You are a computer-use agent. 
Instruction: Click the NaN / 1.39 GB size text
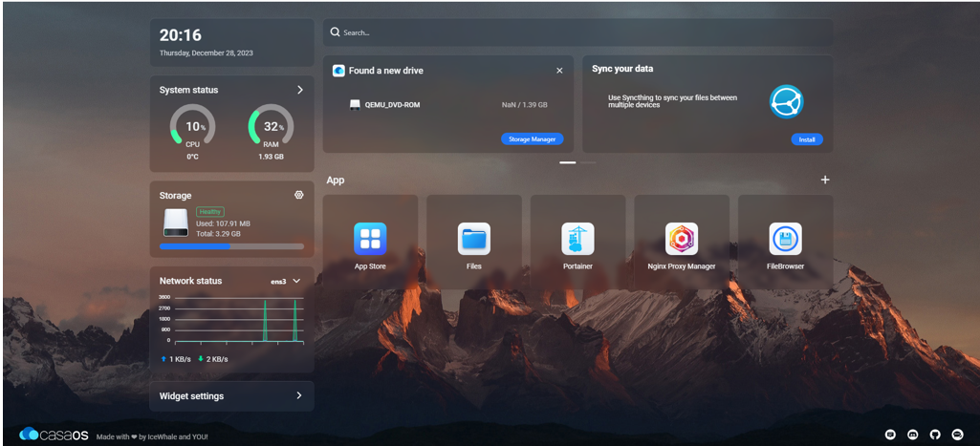pos(524,105)
